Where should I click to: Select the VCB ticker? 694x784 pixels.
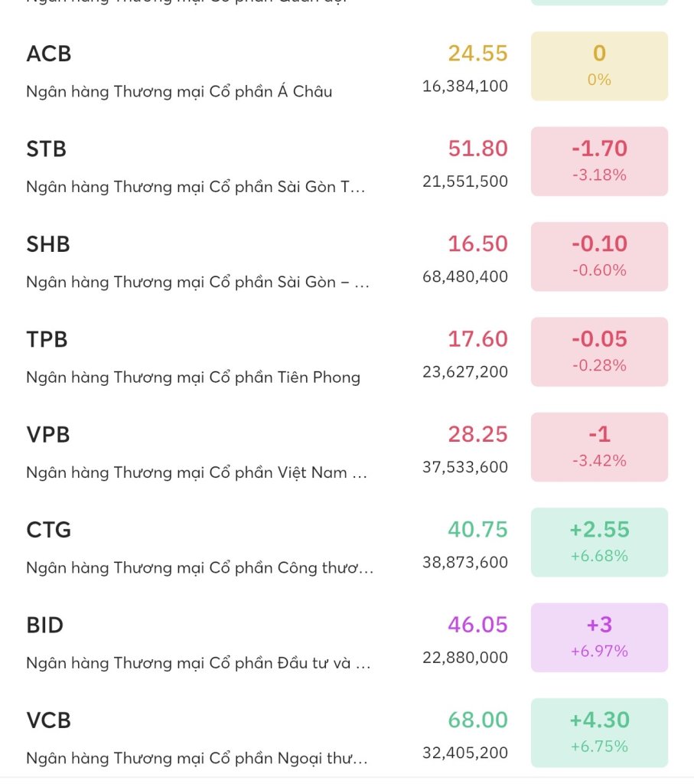pos(49,720)
